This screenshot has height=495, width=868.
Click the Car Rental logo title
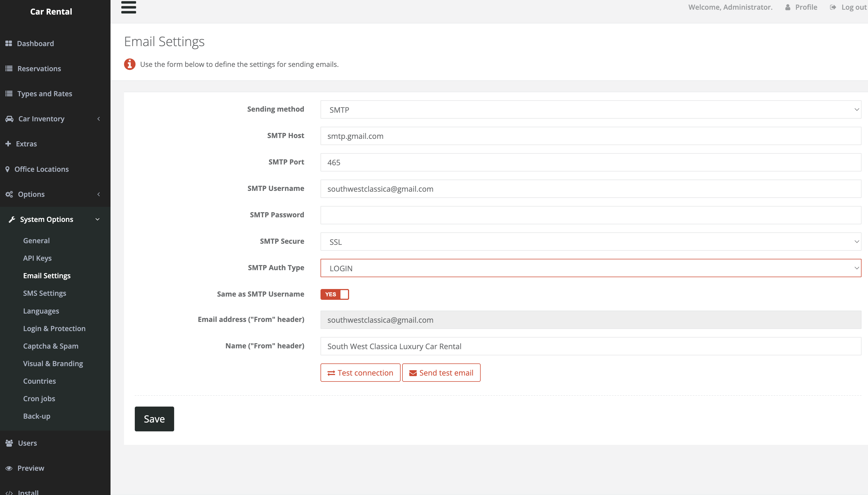click(51, 12)
